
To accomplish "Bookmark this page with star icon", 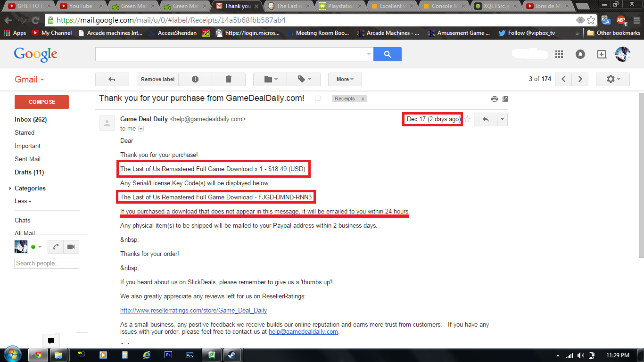I will click(x=591, y=20).
